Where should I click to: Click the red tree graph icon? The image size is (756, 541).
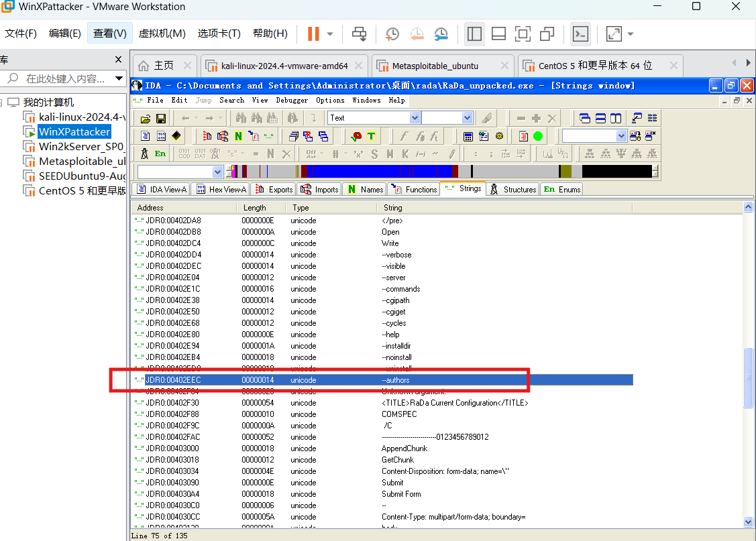(207, 136)
